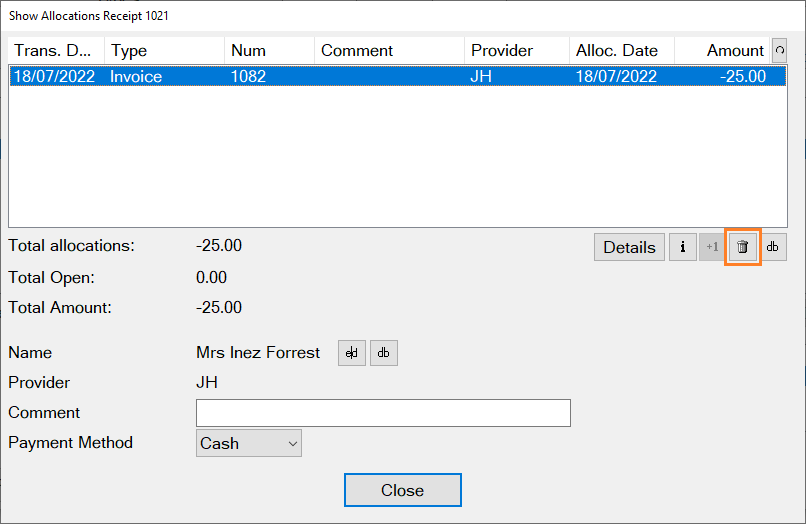The width and height of the screenshot is (806, 524).
Task: Click the Comment column header in list
Action: [390, 50]
